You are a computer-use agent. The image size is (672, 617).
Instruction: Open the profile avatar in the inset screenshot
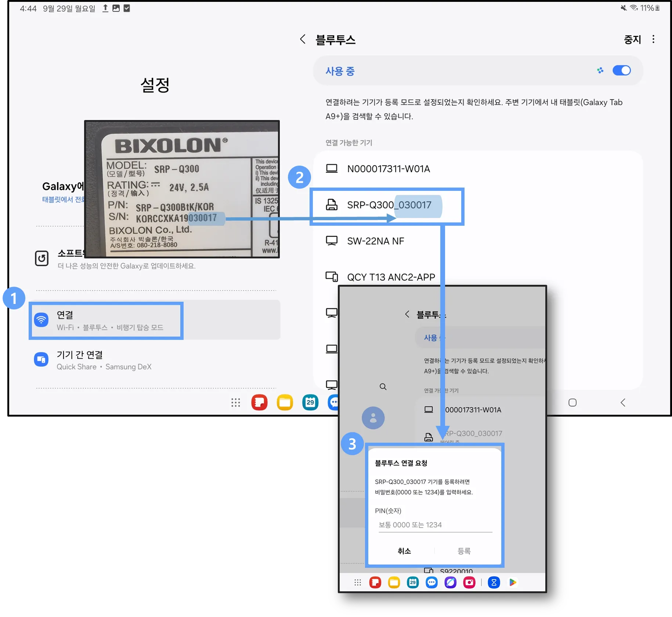click(373, 418)
